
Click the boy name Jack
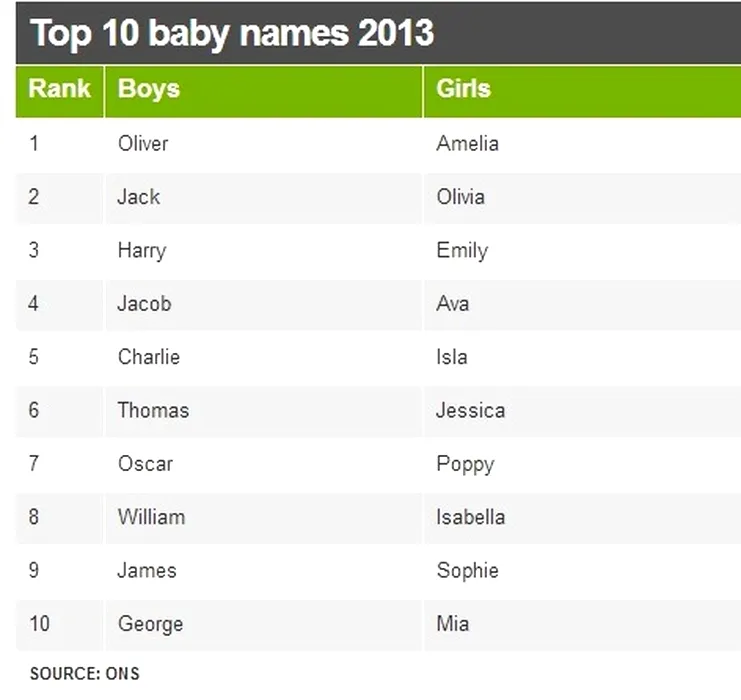point(138,197)
